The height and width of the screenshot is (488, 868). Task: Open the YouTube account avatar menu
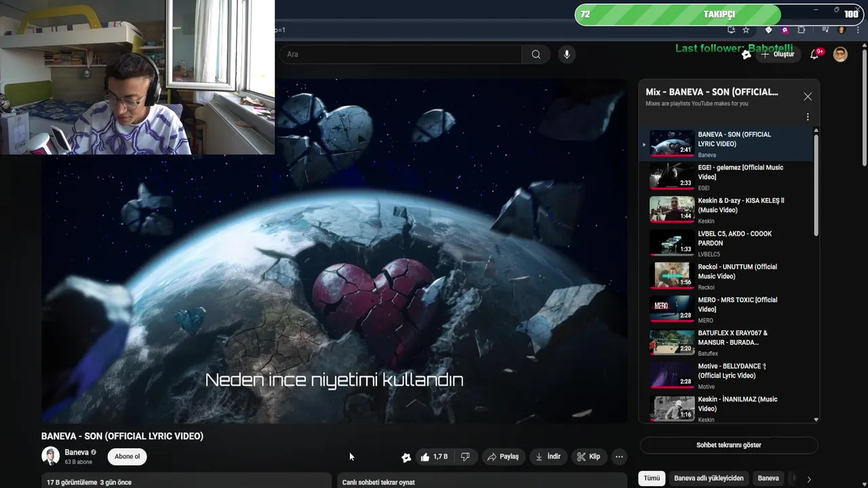coord(840,54)
